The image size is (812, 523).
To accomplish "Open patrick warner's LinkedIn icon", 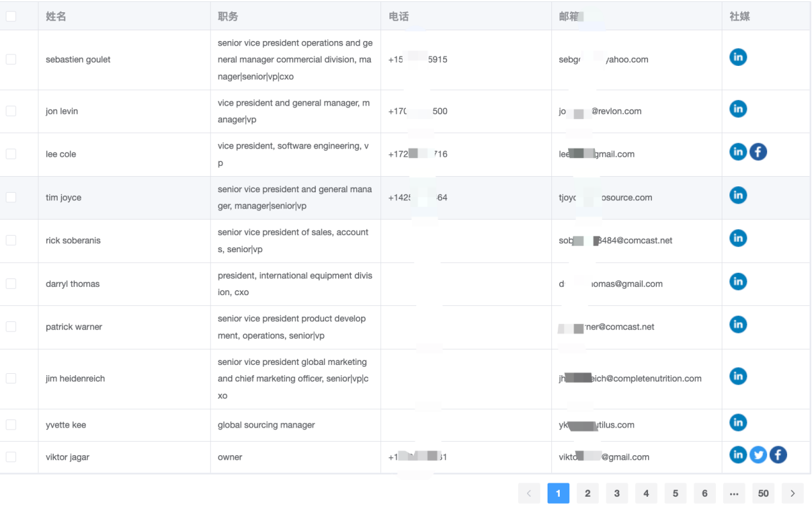I will tap(738, 325).
